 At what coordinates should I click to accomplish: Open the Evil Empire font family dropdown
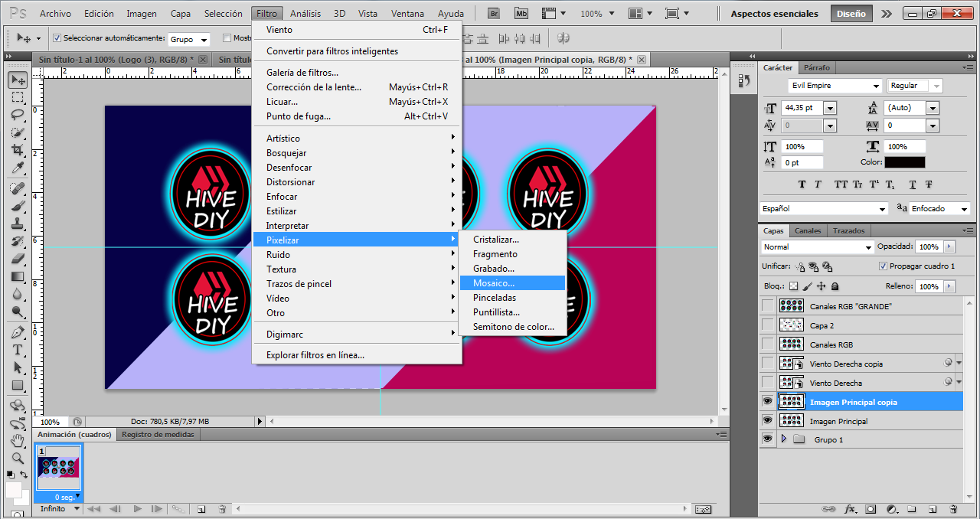point(877,86)
